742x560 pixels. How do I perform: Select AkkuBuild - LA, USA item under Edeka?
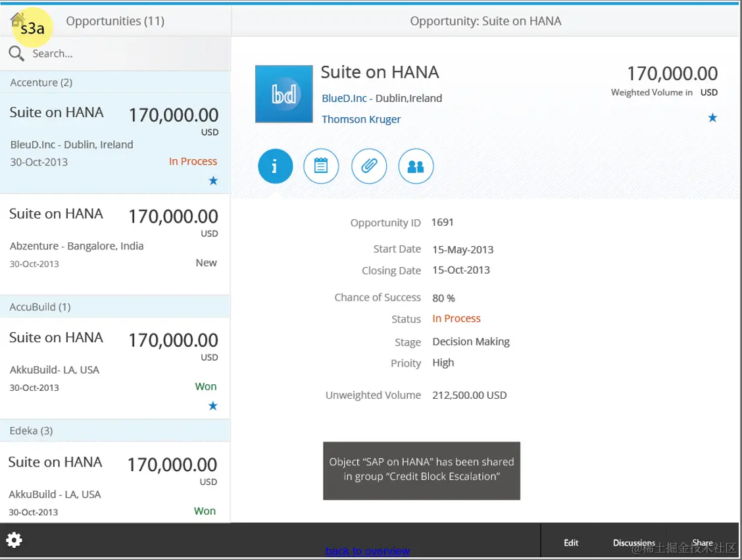115,482
